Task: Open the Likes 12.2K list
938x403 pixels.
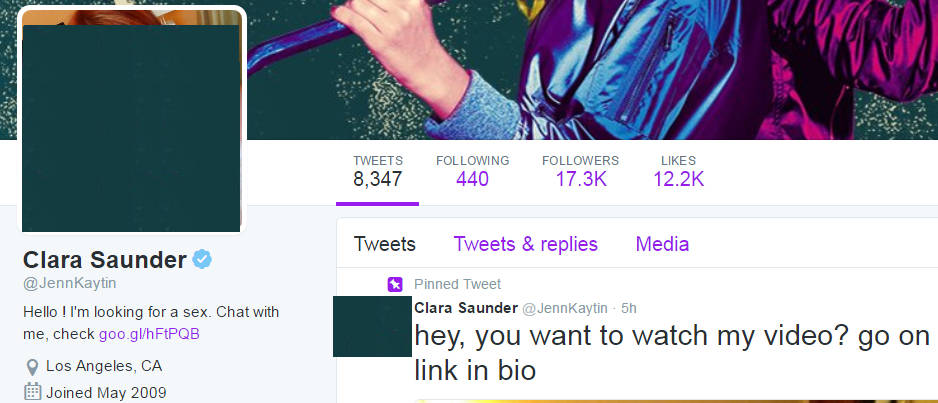Action: click(x=678, y=170)
